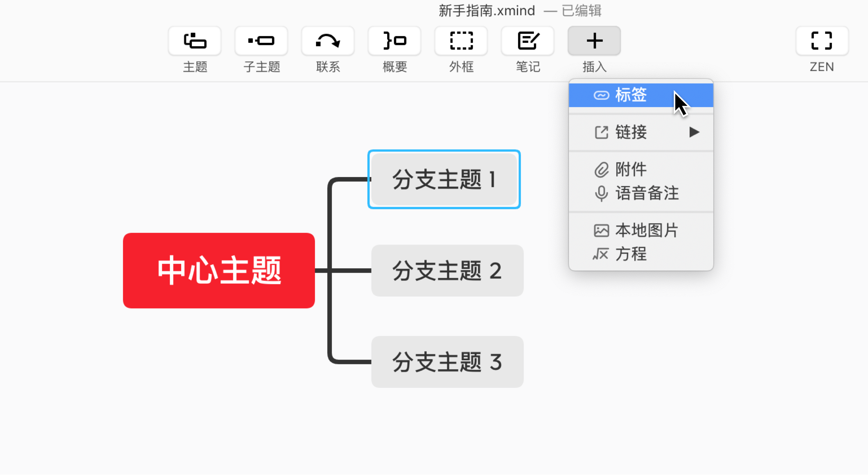Choose 本地图片 (Local Image) option

(646, 231)
